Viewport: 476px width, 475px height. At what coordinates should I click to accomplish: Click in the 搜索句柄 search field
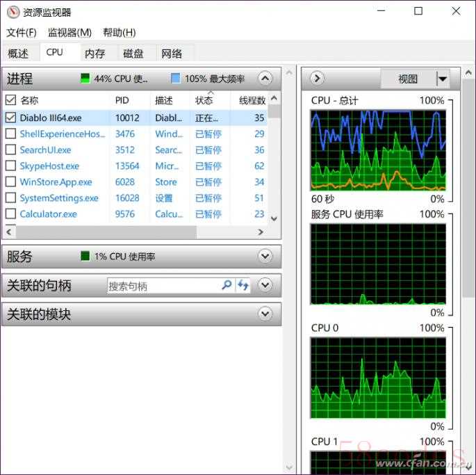click(x=164, y=286)
